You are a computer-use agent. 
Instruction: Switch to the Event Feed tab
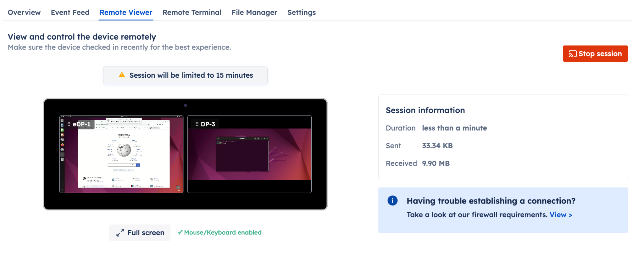tap(70, 12)
